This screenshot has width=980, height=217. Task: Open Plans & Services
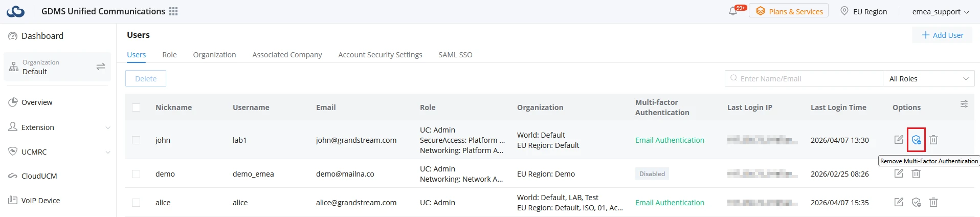pyautogui.click(x=789, y=11)
